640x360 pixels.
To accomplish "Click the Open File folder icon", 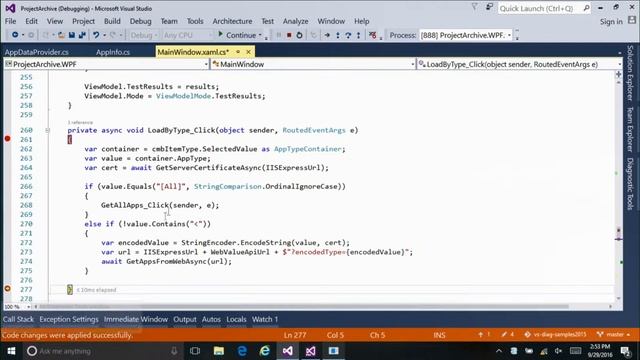I will [61, 35].
